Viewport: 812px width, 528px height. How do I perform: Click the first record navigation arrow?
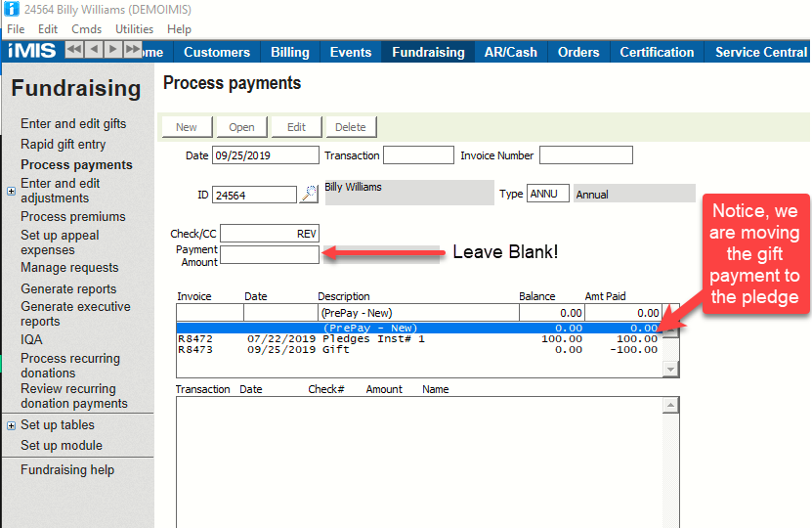(x=75, y=50)
